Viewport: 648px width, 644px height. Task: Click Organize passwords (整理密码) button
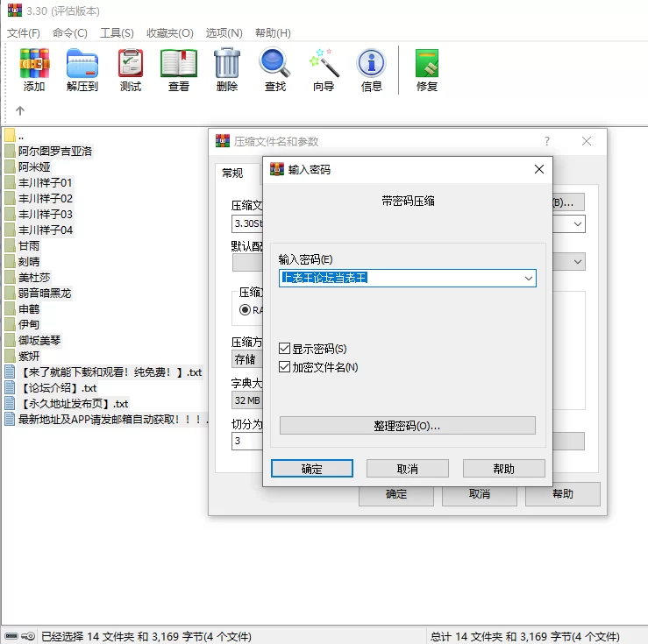coord(407,426)
